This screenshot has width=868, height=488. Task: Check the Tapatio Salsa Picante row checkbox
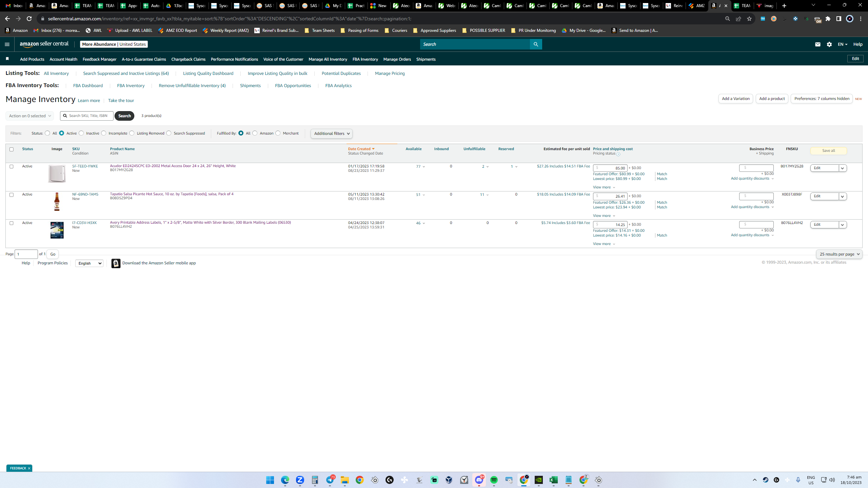pyautogui.click(x=12, y=195)
